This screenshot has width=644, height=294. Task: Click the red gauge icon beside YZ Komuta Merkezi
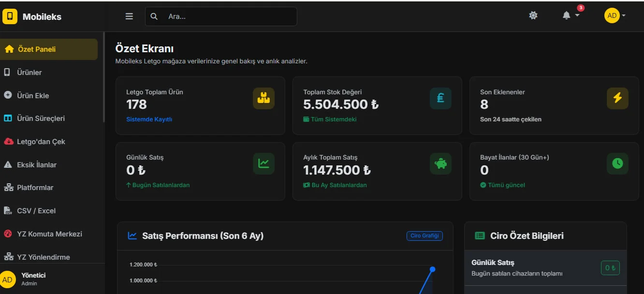[8, 234]
